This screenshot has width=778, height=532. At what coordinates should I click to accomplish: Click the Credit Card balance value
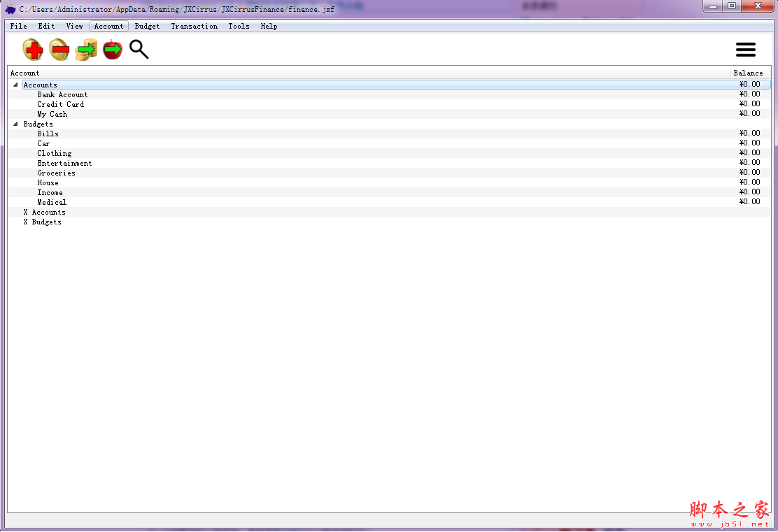coord(750,104)
